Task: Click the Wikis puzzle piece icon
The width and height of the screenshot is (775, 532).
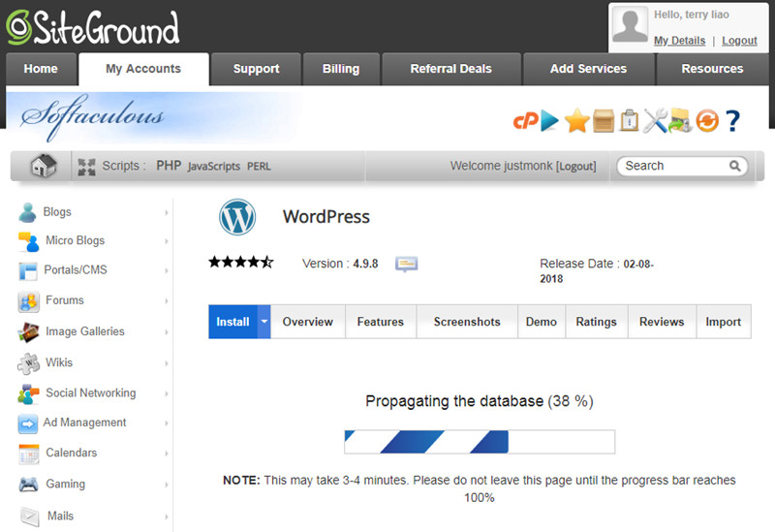Action: point(28,363)
